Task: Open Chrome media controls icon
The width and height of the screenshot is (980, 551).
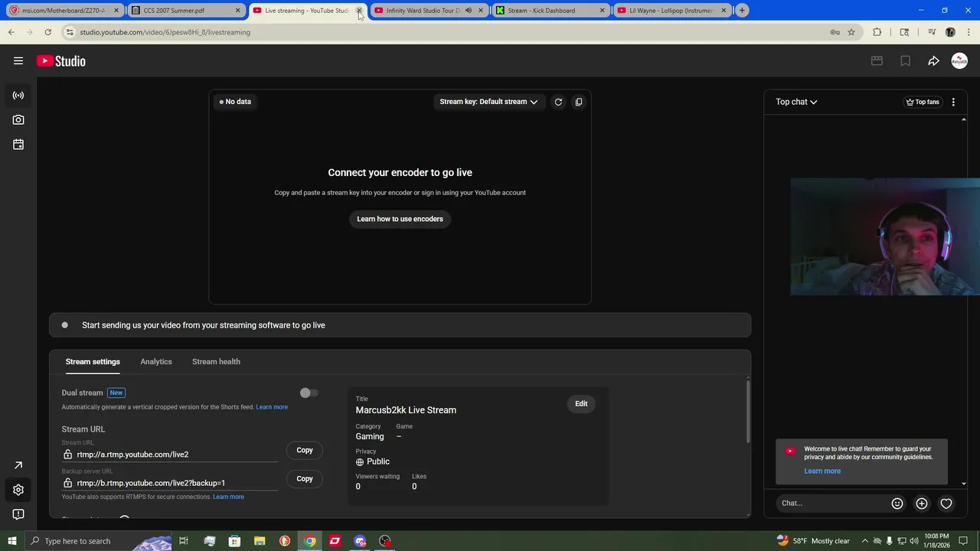Action: coord(932,32)
